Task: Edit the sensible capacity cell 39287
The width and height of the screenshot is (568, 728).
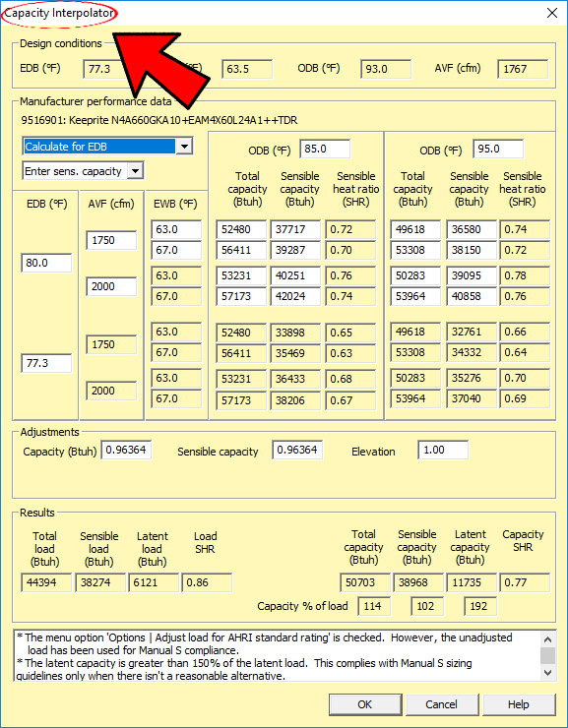Action: 295,250
